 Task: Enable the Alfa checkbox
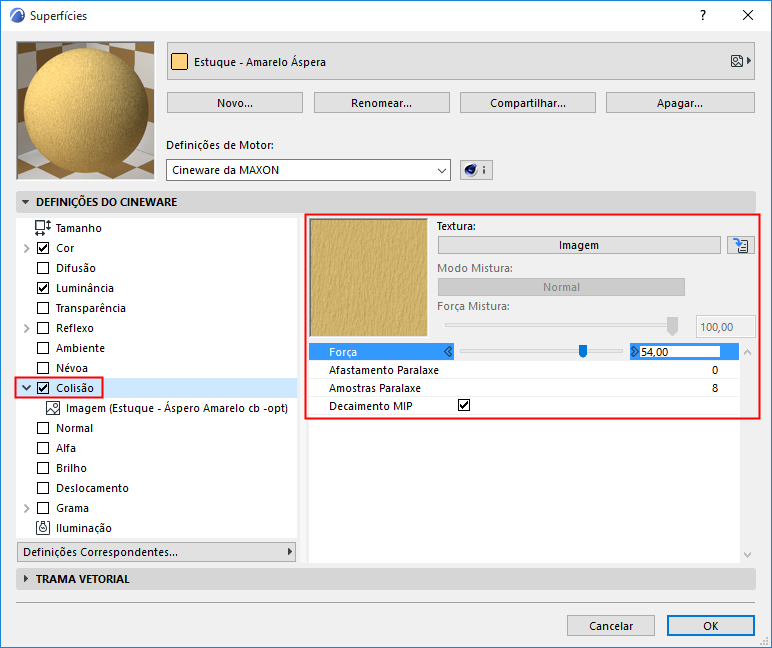coord(43,448)
